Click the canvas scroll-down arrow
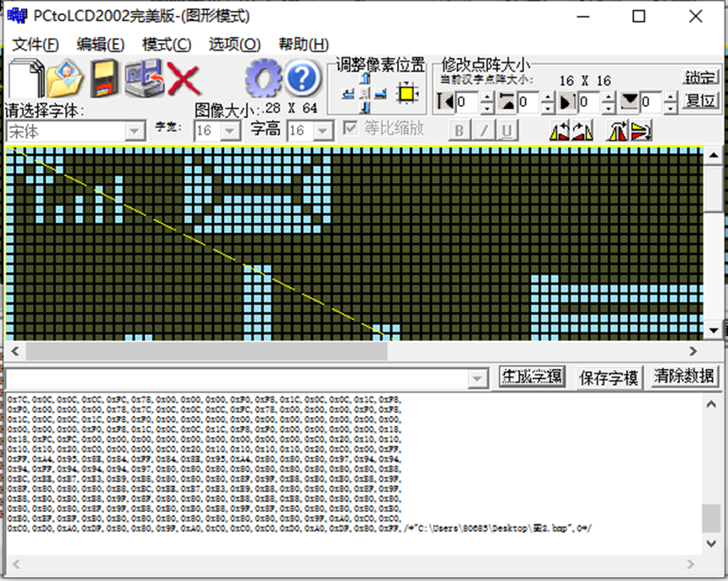The height and width of the screenshot is (581, 728). pyautogui.click(x=714, y=330)
